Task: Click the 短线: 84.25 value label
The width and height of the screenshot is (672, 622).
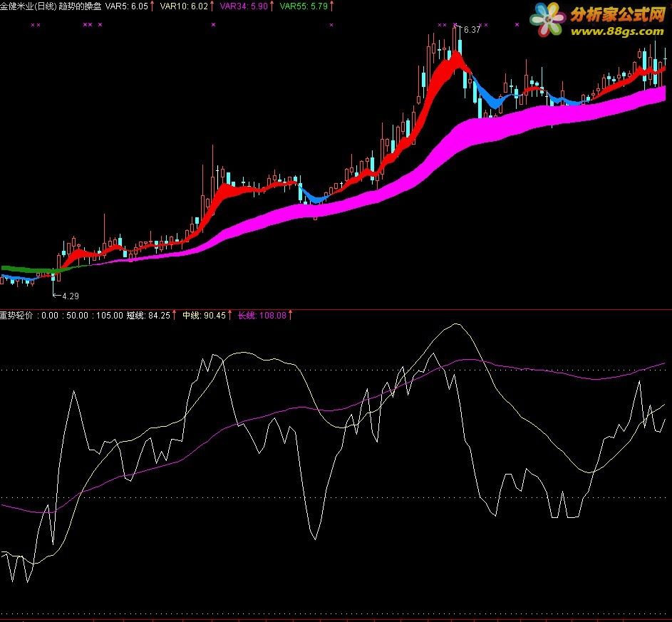Action: [148, 316]
